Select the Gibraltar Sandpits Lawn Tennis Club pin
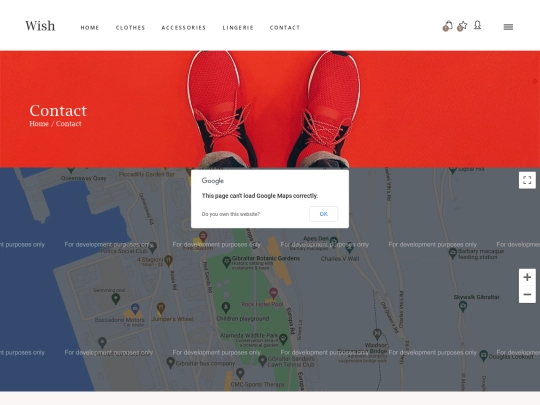 (262, 361)
